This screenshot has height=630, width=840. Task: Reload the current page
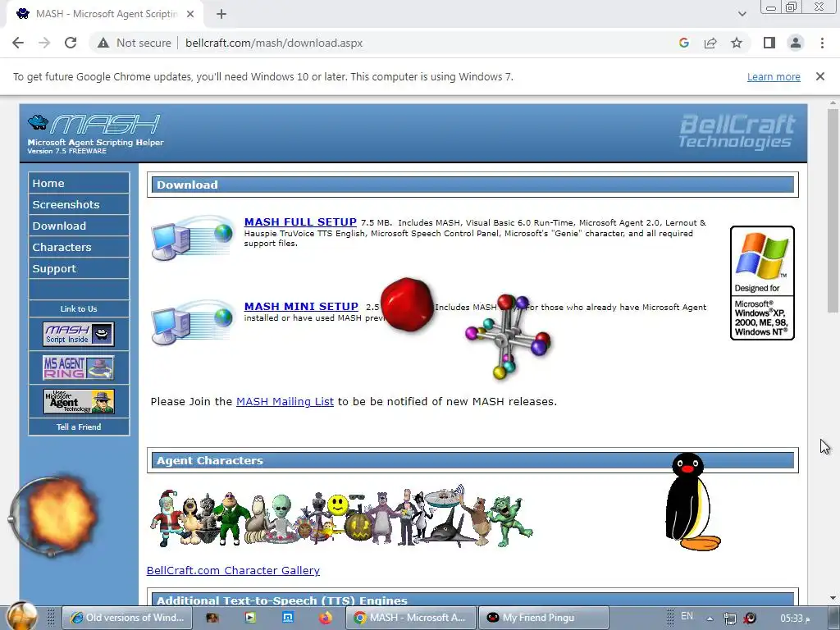coord(71,43)
